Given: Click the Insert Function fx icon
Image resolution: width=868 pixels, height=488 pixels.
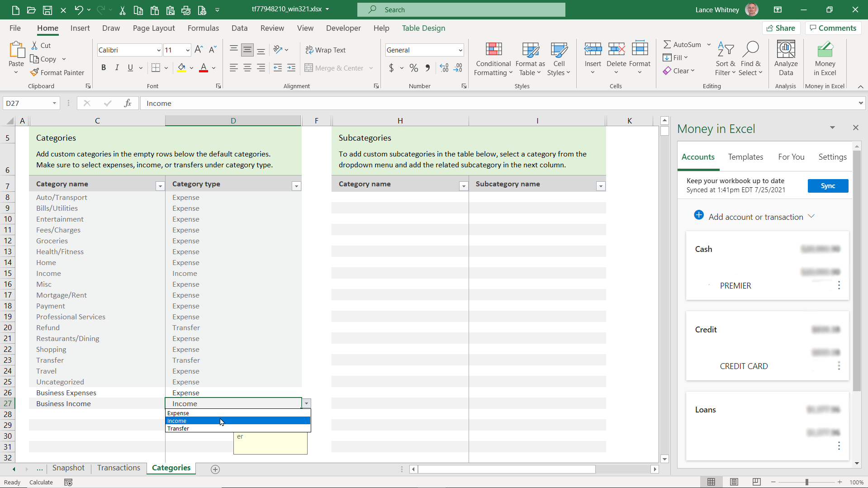Looking at the screenshot, I should pyautogui.click(x=128, y=103).
